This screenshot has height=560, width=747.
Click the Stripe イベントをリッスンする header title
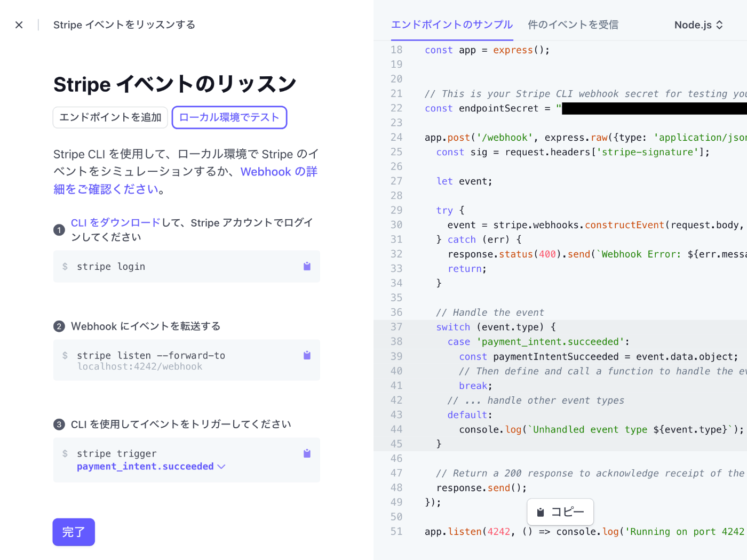[x=124, y=25]
